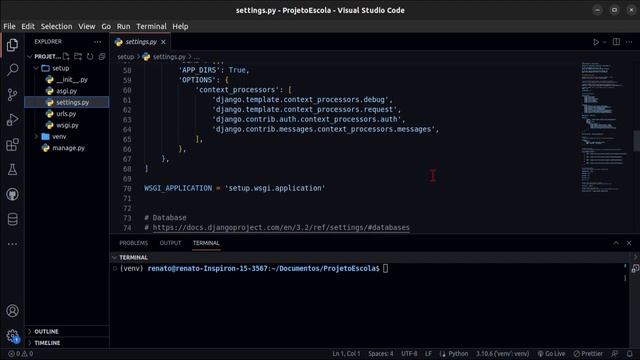
Task: Open the Testing flask view
Action: click(x=12, y=169)
